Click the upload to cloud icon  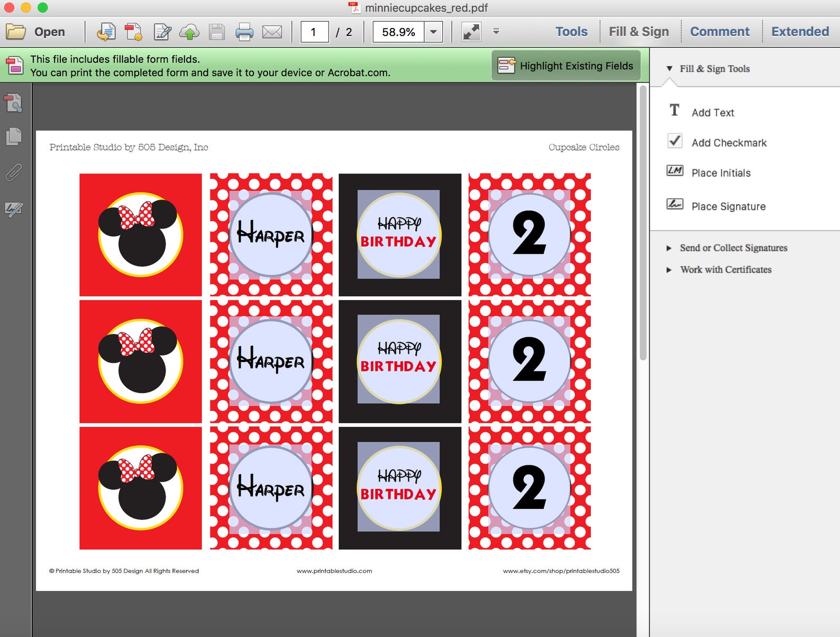[189, 32]
